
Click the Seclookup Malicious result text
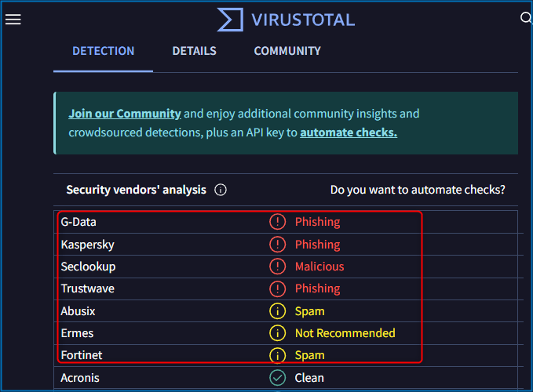click(x=319, y=267)
